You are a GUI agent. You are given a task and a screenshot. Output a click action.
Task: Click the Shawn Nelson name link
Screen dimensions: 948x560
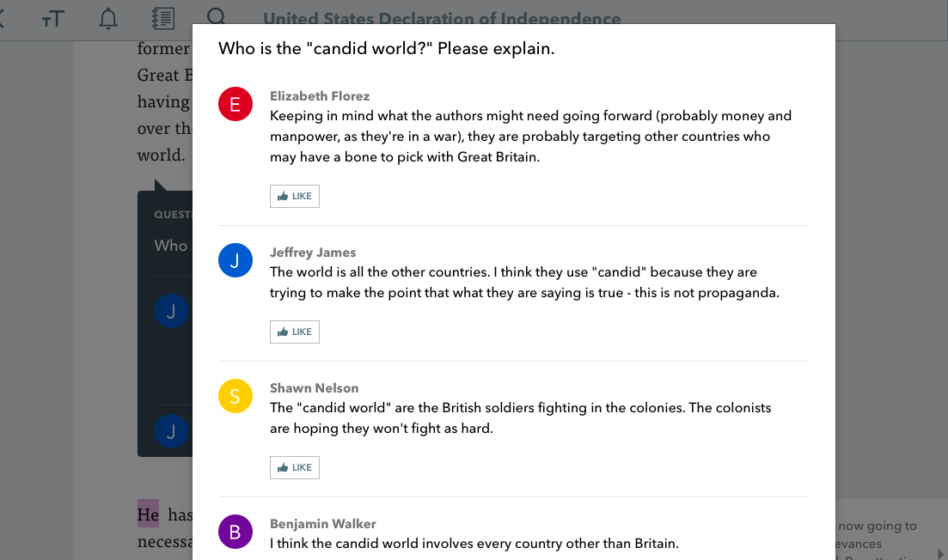click(x=314, y=388)
